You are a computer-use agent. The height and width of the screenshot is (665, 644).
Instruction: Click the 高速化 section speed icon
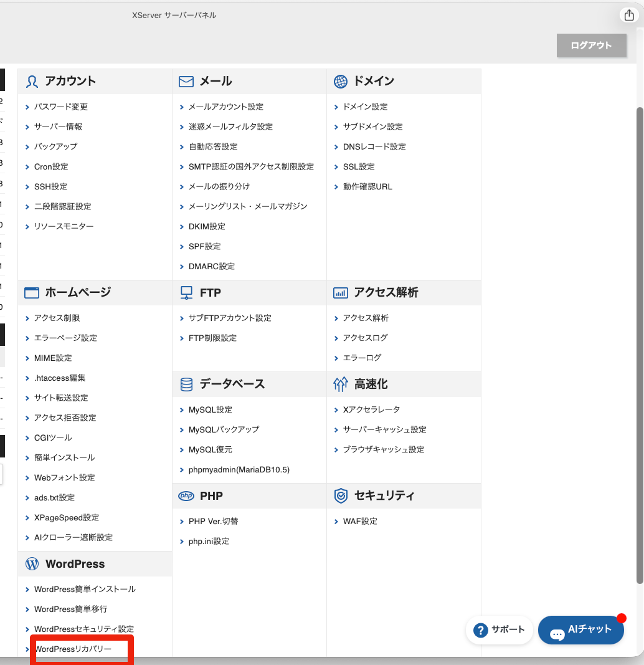click(x=341, y=385)
